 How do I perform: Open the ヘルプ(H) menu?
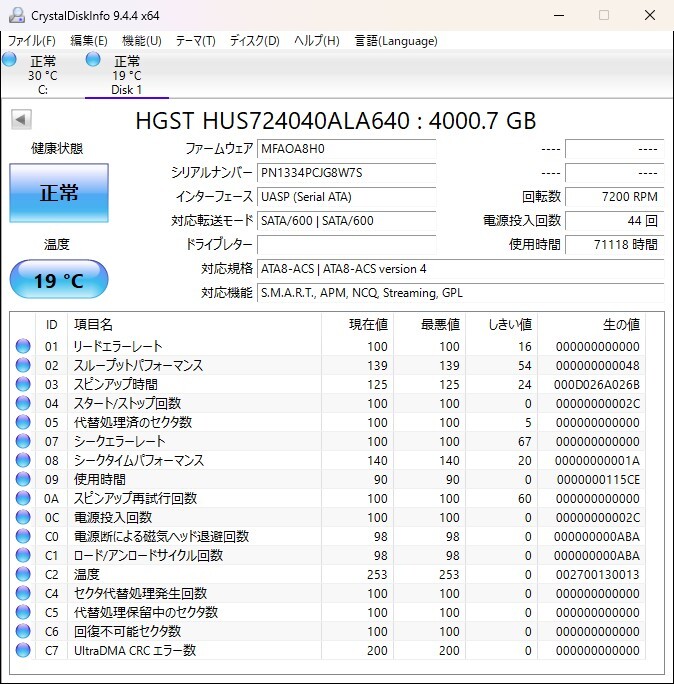click(317, 41)
